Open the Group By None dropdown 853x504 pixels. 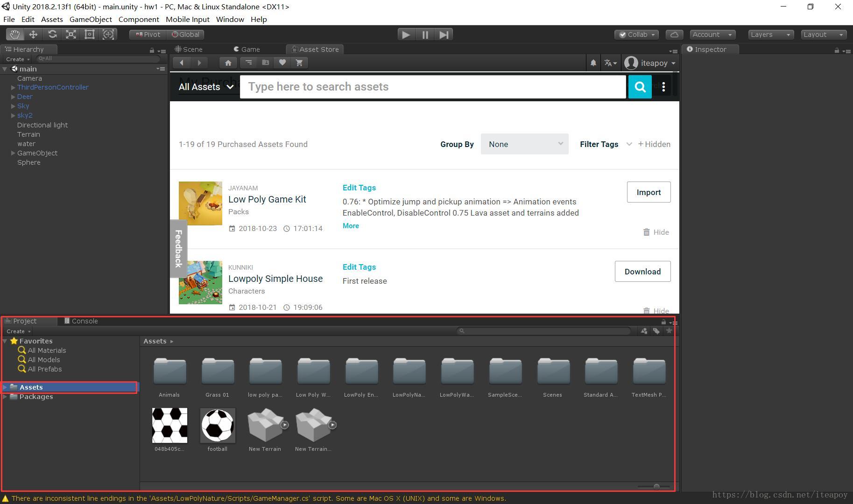coord(525,144)
